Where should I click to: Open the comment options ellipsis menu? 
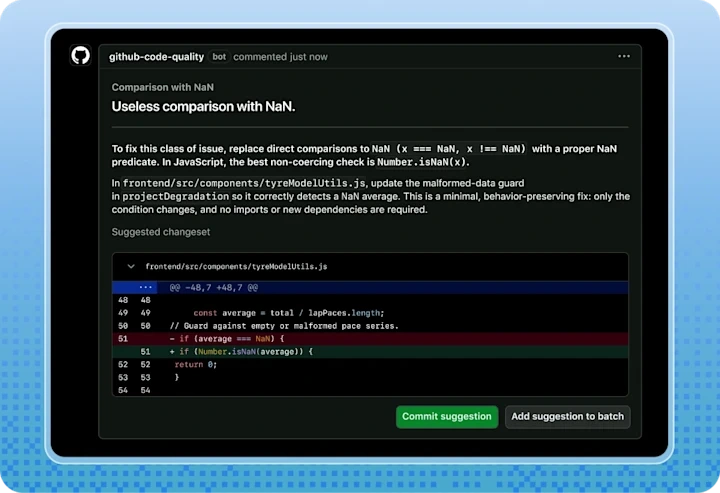coord(624,56)
